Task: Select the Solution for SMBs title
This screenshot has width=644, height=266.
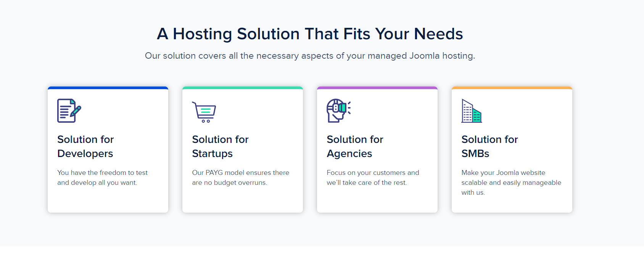Action: point(489,146)
